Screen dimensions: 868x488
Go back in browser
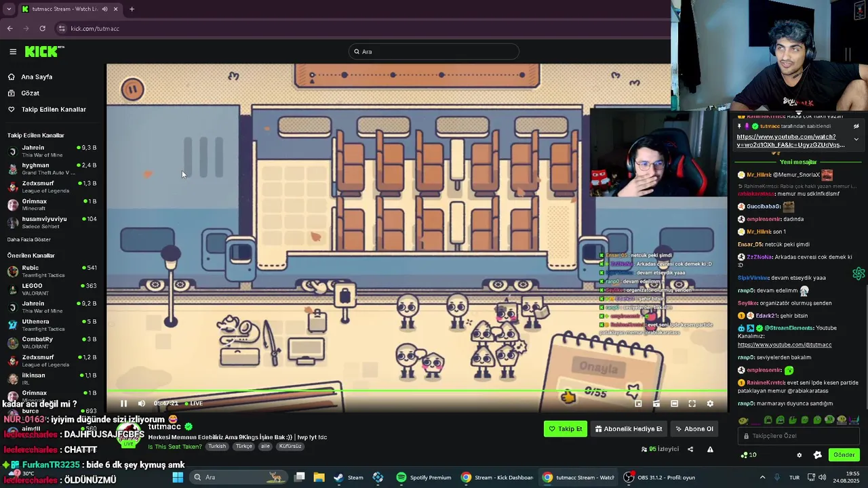10,28
